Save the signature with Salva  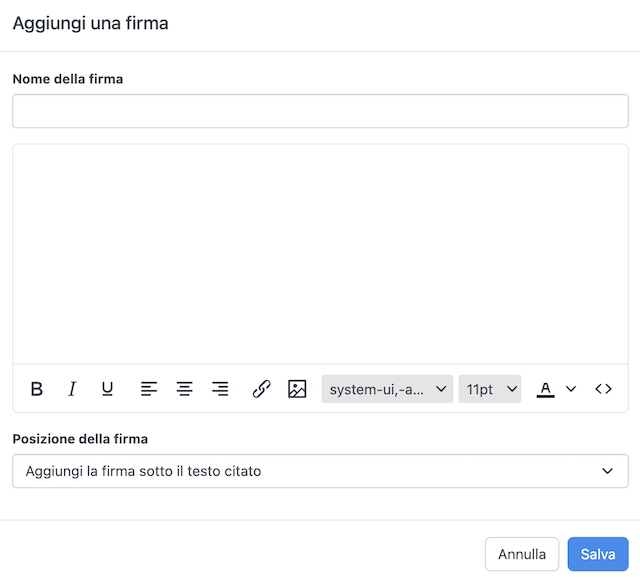(598, 554)
